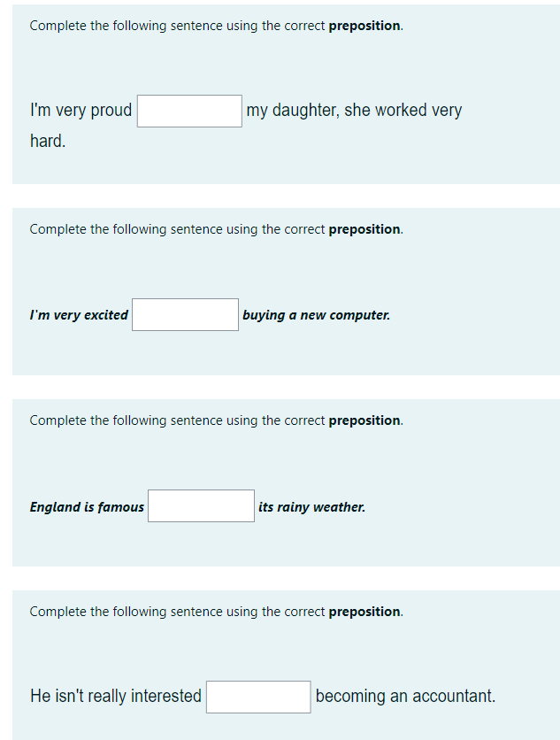Click the word "hard." in the first question
Viewport: 560px width, 740px height.
pos(48,141)
